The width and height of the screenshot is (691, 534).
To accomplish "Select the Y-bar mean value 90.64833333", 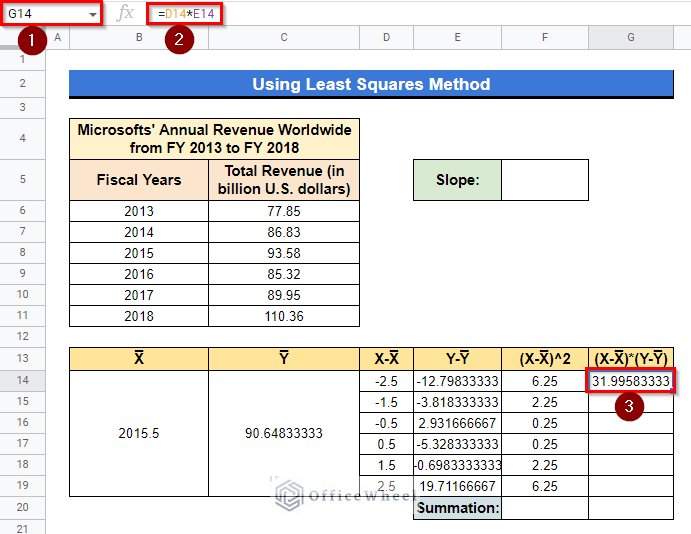I will pyautogui.click(x=284, y=433).
